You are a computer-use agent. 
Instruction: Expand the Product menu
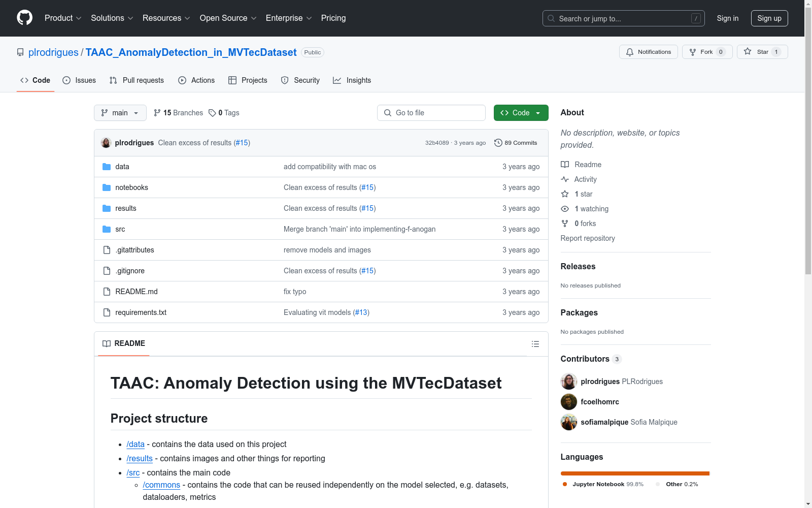(63, 18)
